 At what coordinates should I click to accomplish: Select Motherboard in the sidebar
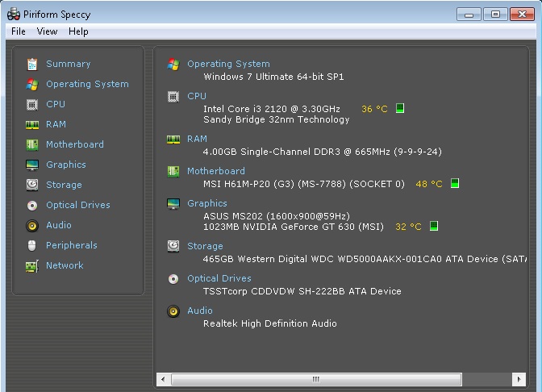coord(75,144)
